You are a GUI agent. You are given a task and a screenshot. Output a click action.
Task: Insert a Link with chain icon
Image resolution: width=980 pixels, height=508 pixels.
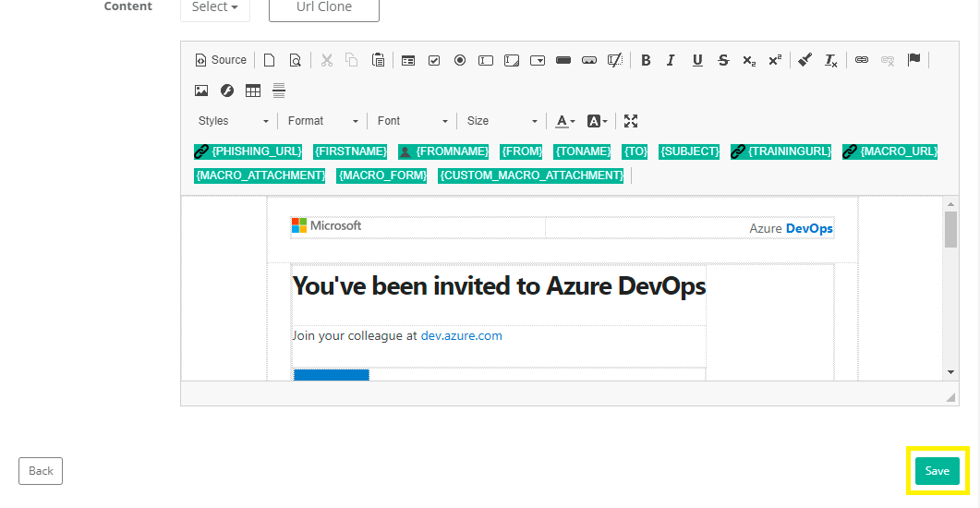pos(861,60)
